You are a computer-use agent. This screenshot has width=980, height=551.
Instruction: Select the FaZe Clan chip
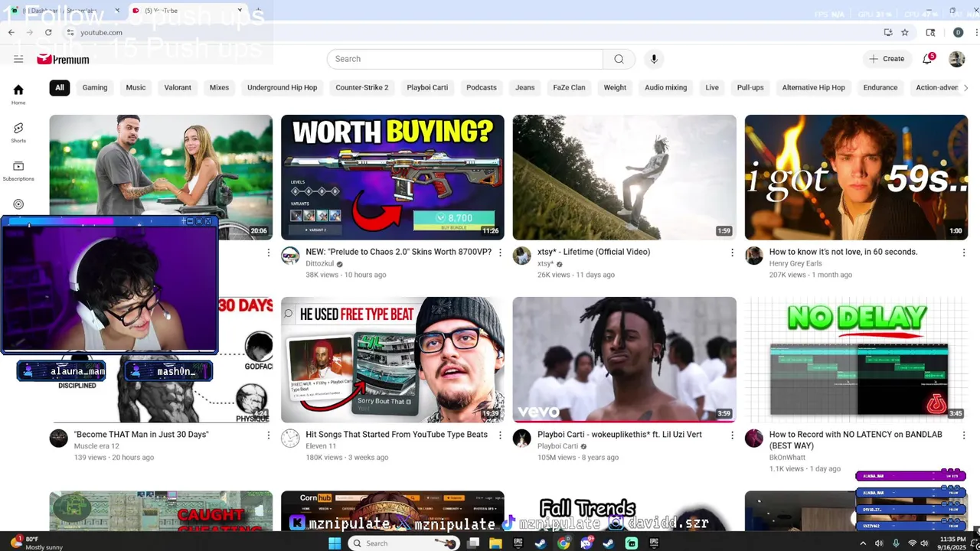[x=569, y=87]
